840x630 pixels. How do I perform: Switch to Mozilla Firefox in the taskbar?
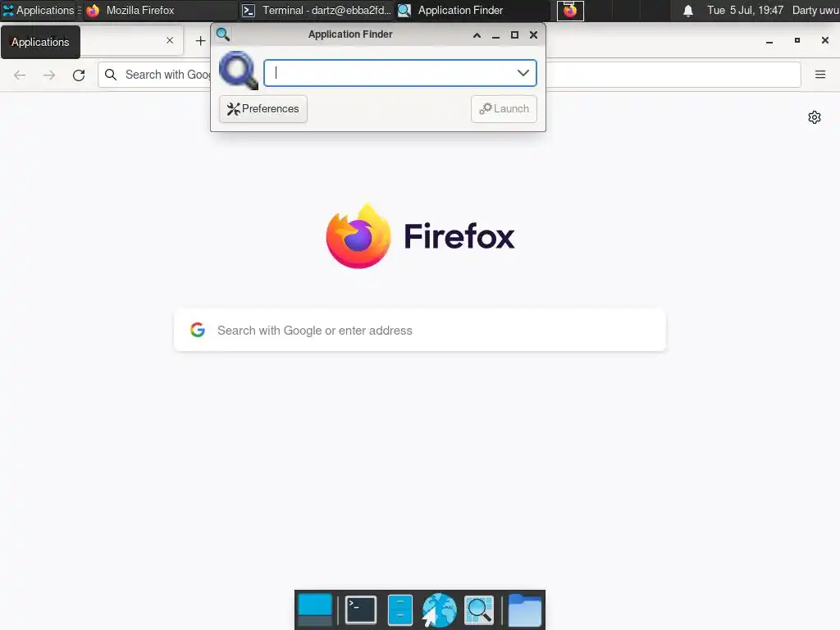pos(161,10)
